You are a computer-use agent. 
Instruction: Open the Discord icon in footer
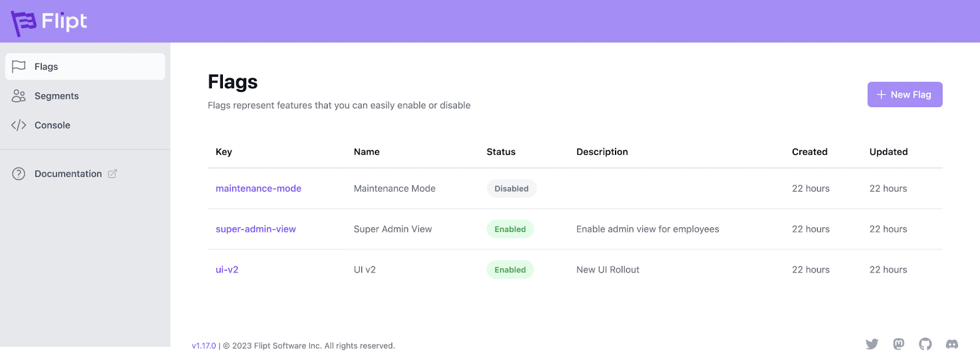click(x=952, y=344)
